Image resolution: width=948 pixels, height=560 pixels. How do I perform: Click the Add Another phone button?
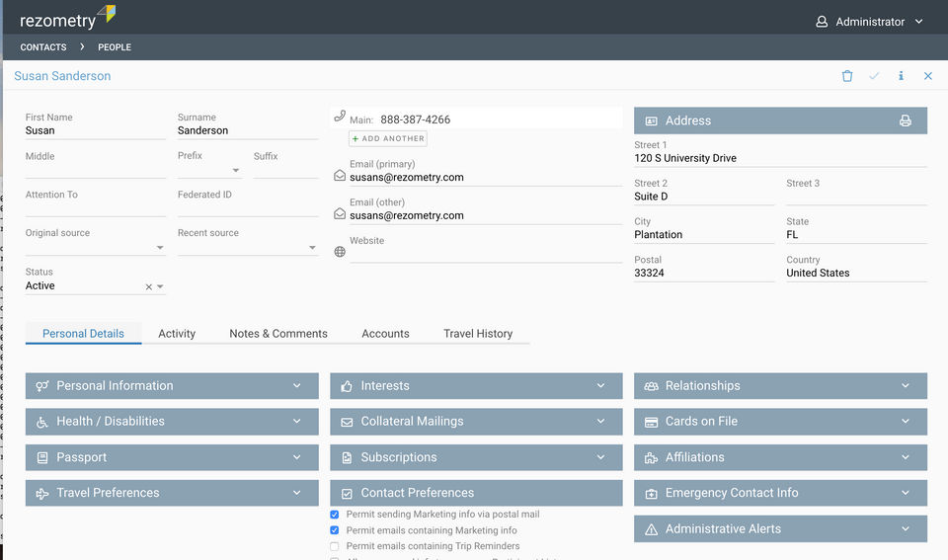click(388, 139)
